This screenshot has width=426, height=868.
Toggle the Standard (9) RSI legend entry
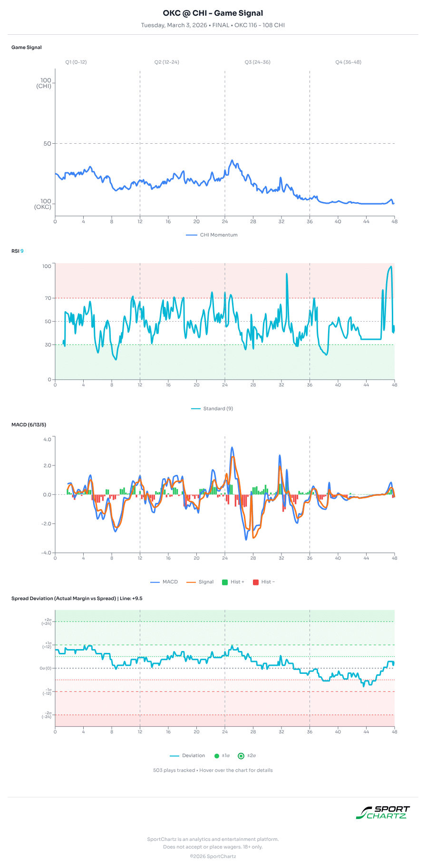click(x=212, y=408)
